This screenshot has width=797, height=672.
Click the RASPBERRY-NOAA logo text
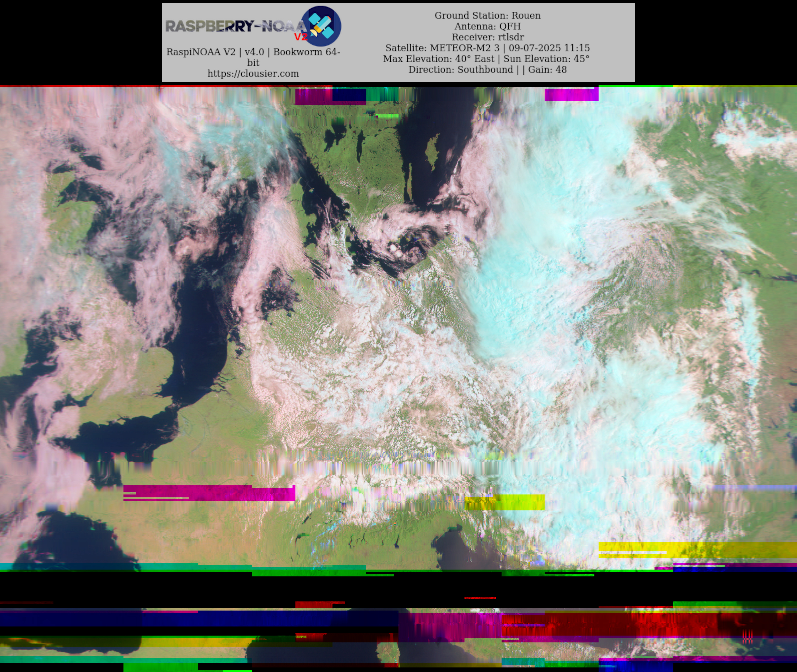pos(235,26)
